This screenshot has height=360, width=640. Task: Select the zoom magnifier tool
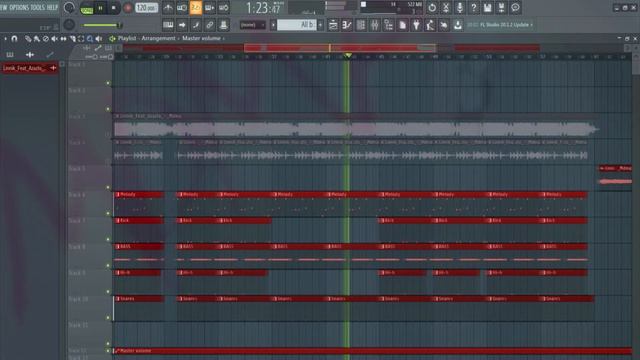point(90,39)
